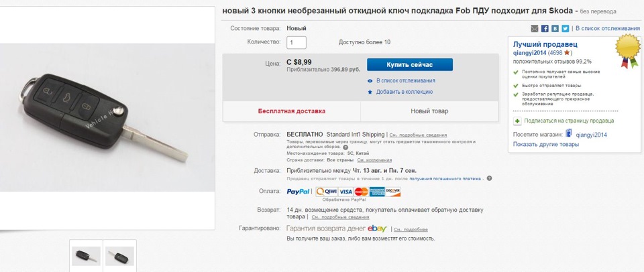Click "Показать другие товары" link
The height and width of the screenshot is (272, 644).
545,144
